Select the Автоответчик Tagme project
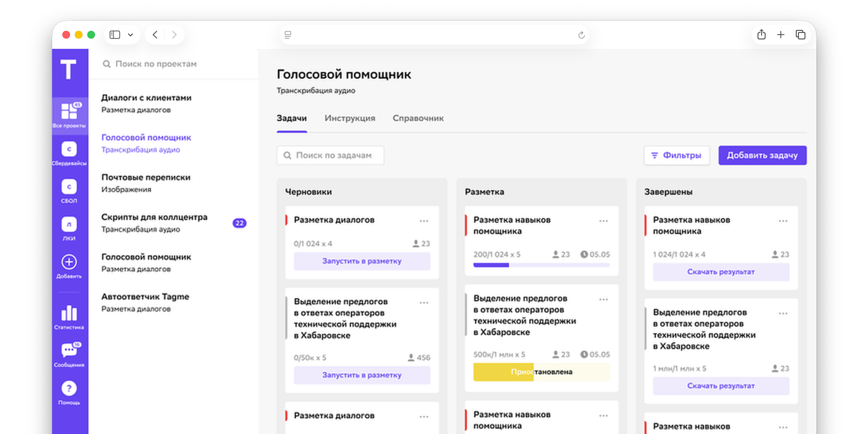This screenshot has height=434, width=868. (174, 302)
